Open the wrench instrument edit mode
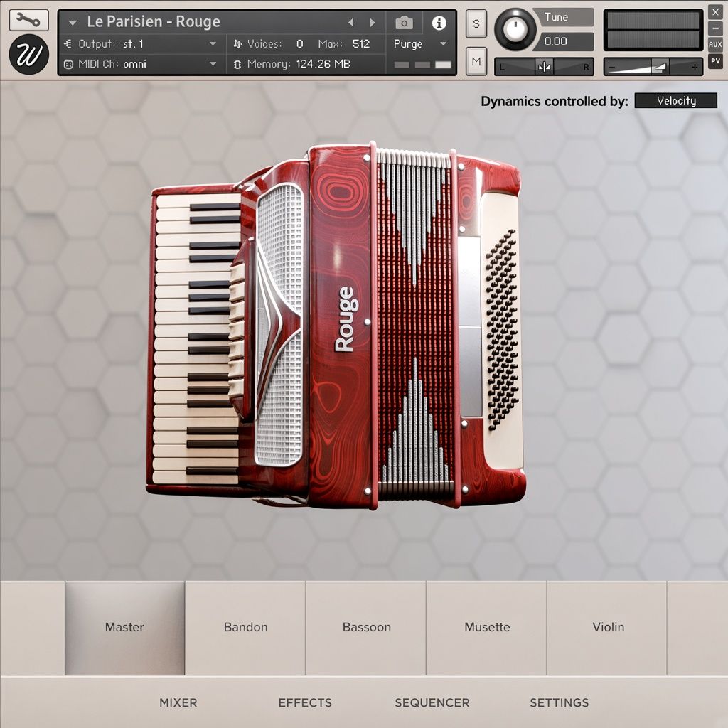 click(28, 20)
